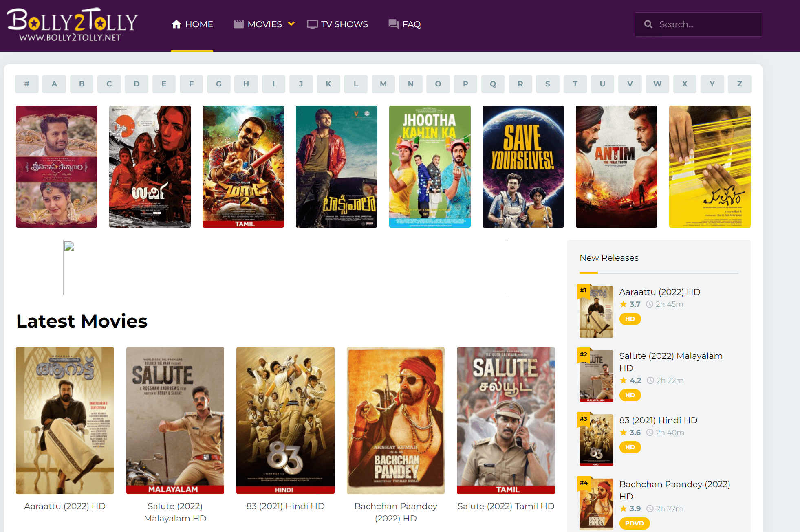
Task: Open the Save Yourselves poster
Action: click(x=523, y=167)
